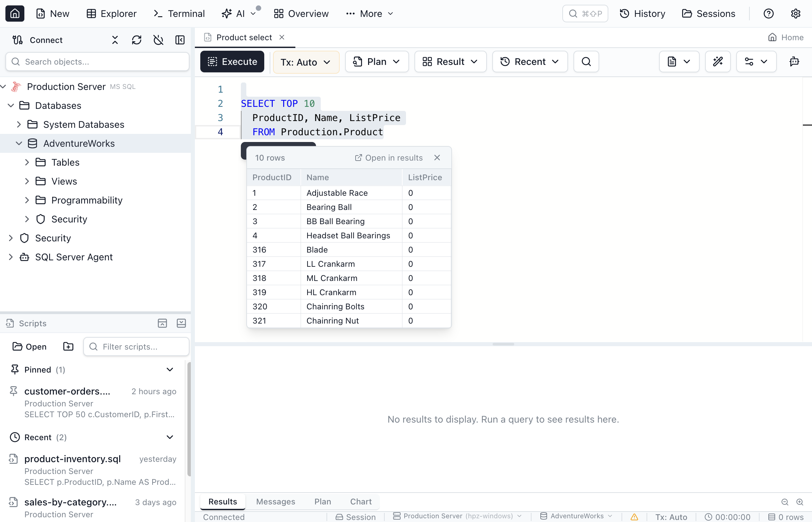This screenshot has width=812, height=522.
Task: Open a New query file
Action: [52, 14]
